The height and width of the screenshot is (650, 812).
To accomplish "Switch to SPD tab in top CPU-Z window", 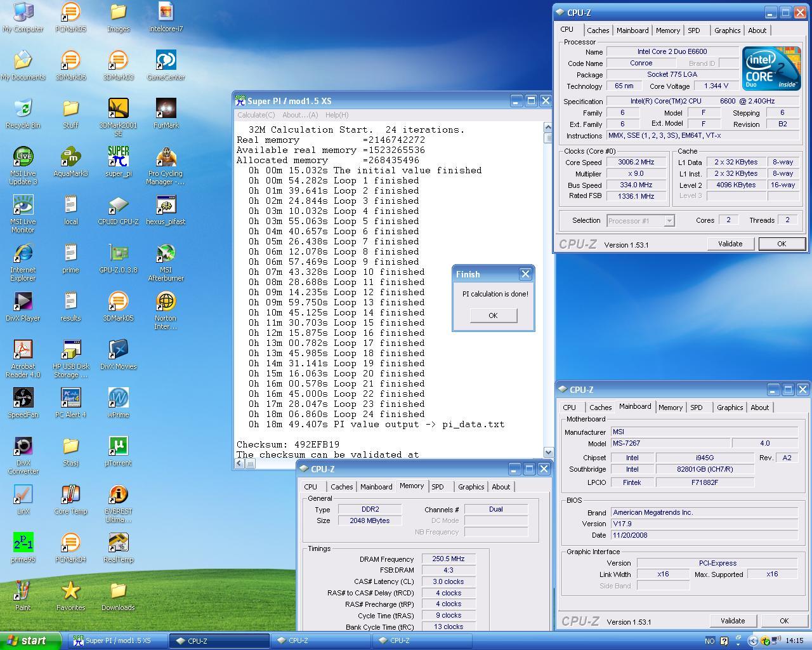I will [x=694, y=30].
